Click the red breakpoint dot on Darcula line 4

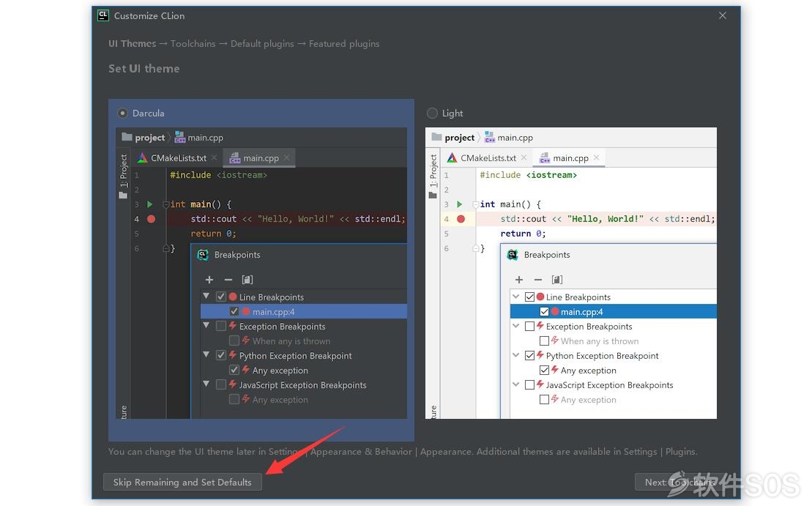tap(152, 218)
